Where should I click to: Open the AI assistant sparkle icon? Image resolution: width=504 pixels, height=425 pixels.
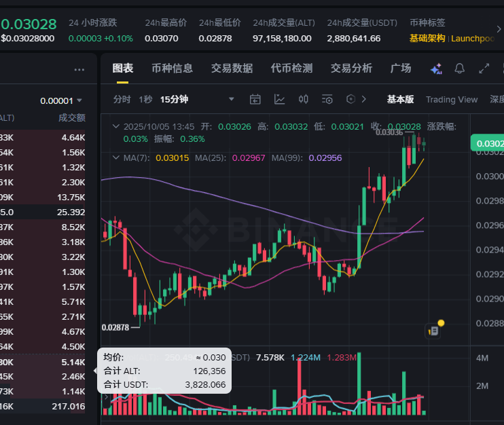coord(436,69)
